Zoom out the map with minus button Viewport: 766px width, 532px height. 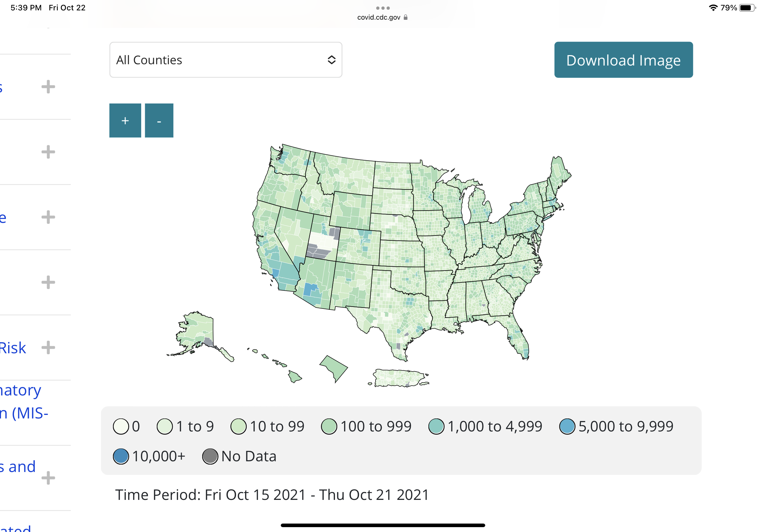tap(159, 120)
